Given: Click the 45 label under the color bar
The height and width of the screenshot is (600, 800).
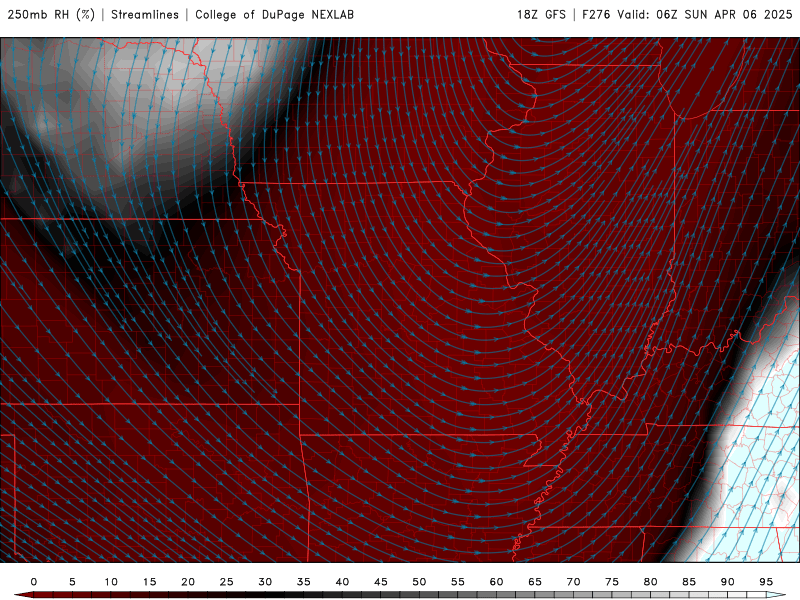Looking at the screenshot, I should point(381,582).
